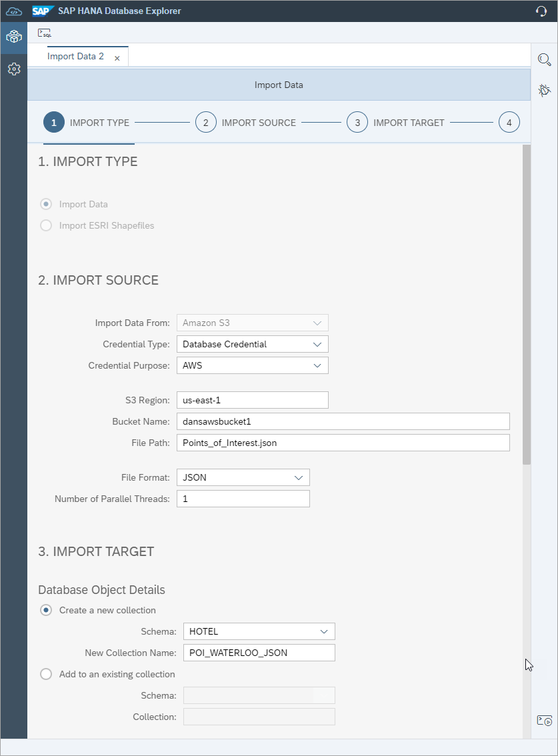Viewport: 558px width, 756px height.
Task: Select Add to an existing collection
Action: coord(46,674)
